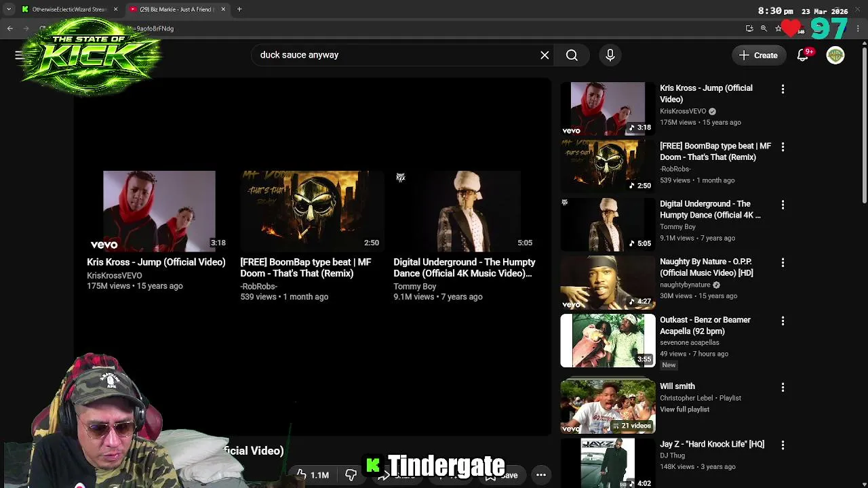
Task: Open options menu for Humpty Dance sidebar video
Action: tap(783, 204)
